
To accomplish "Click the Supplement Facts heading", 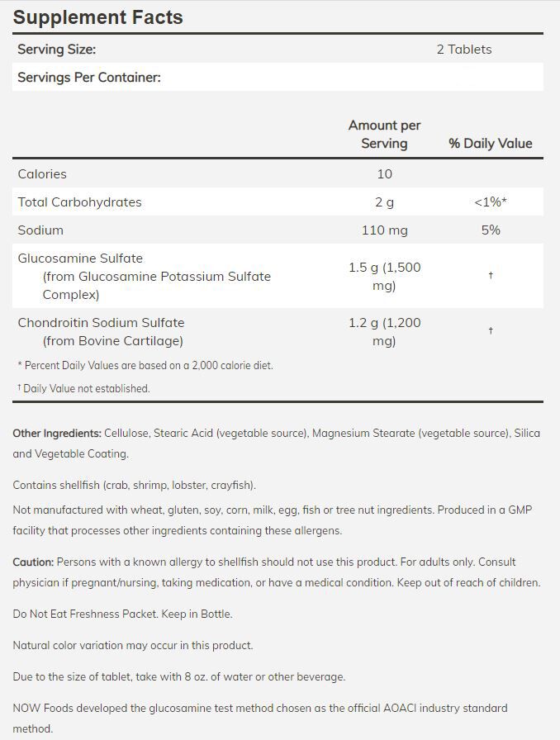I will 98,17.
